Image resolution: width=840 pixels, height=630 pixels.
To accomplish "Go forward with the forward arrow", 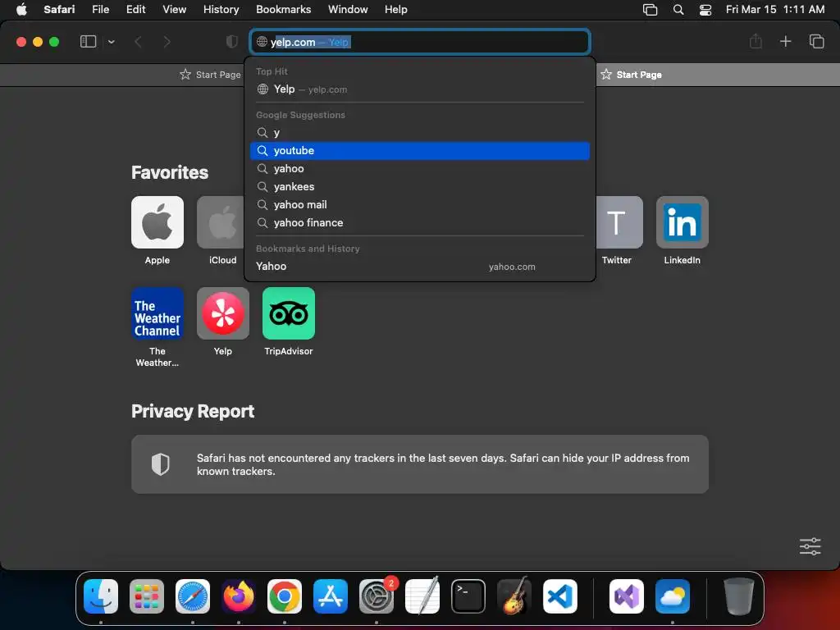I will pyautogui.click(x=167, y=42).
